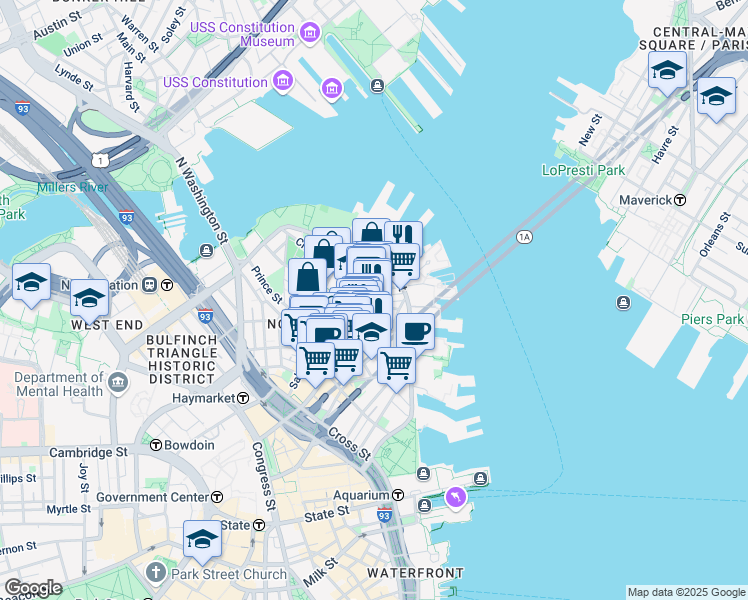The width and height of the screenshot is (748, 600).
Task: Click the USS Constitution Museum pin
Action: coord(310,33)
